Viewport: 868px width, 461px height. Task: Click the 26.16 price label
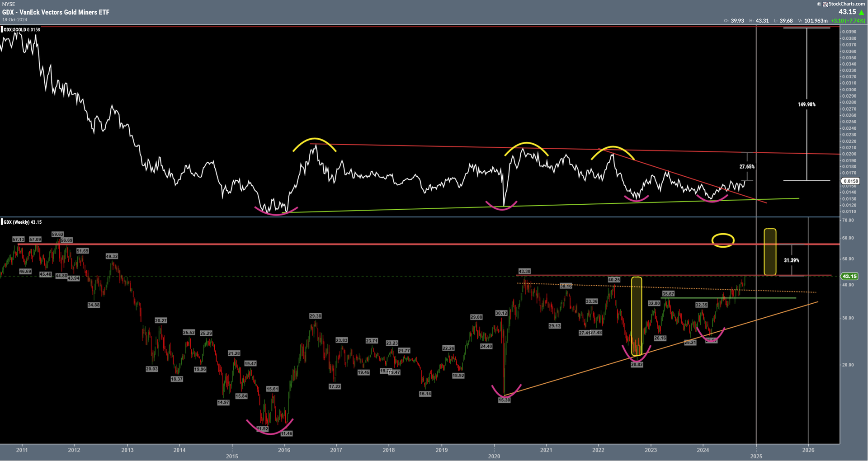(x=660, y=338)
